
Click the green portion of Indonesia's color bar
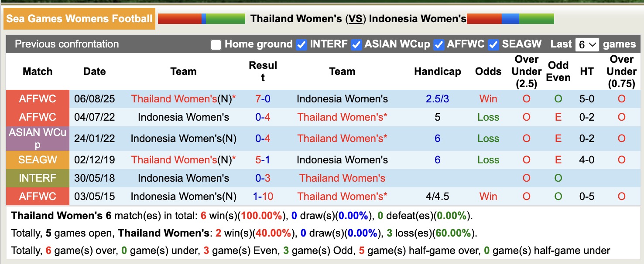[537, 19]
